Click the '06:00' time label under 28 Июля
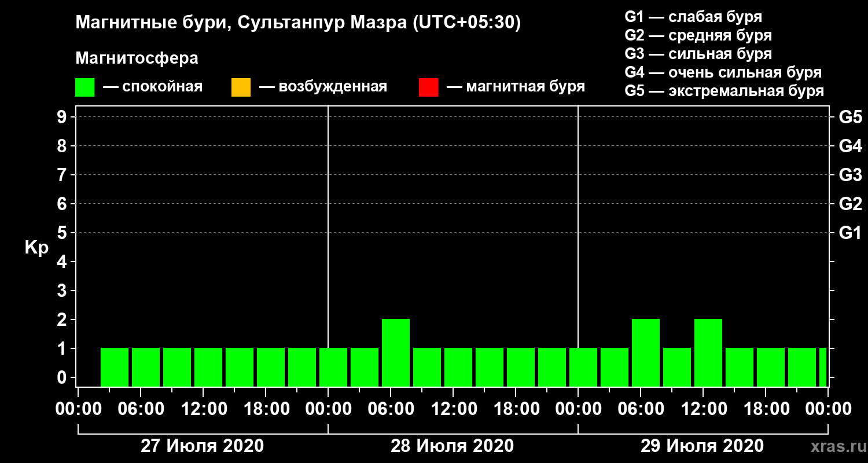Screen dimensions: 868x463 point(391,409)
